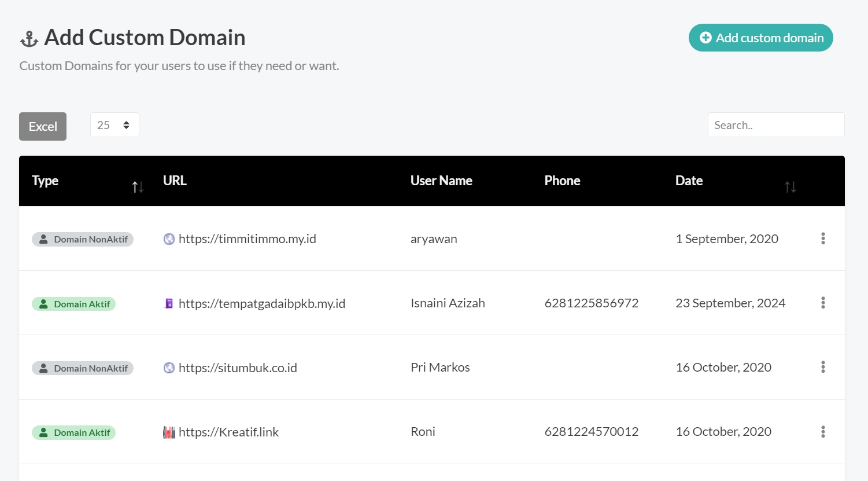This screenshot has height=481, width=868.
Task: Sort the table by the Date column
Action: pyautogui.click(x=790, y=186)
